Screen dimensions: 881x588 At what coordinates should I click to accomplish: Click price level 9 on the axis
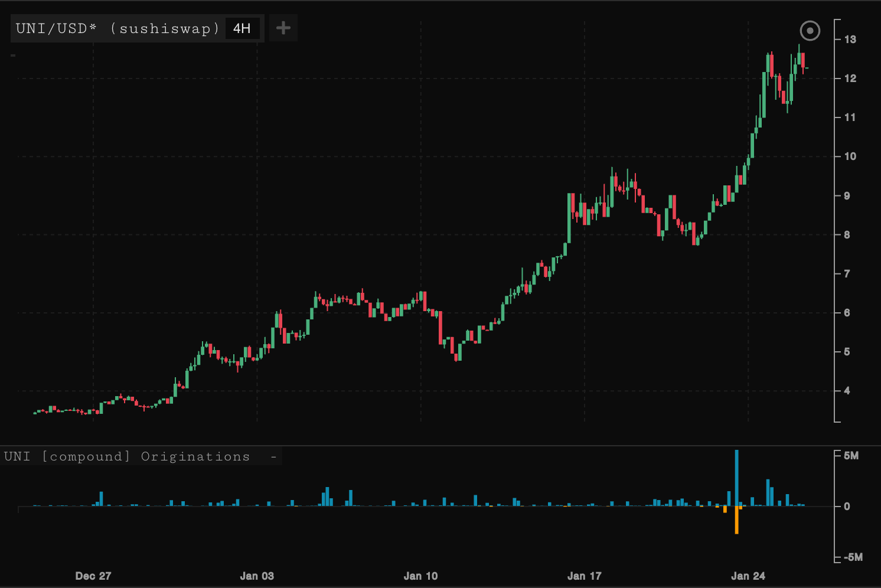tap(847, 196)
